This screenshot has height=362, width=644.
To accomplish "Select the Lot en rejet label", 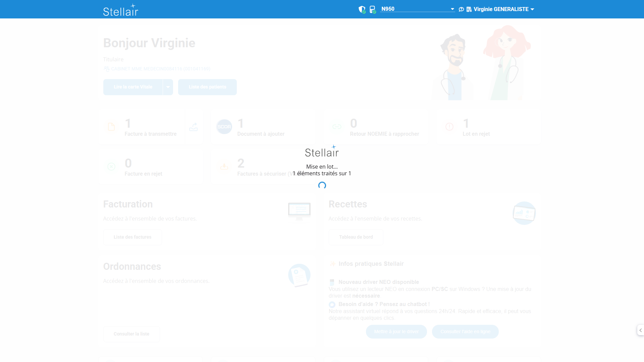I will click(476, 134).
